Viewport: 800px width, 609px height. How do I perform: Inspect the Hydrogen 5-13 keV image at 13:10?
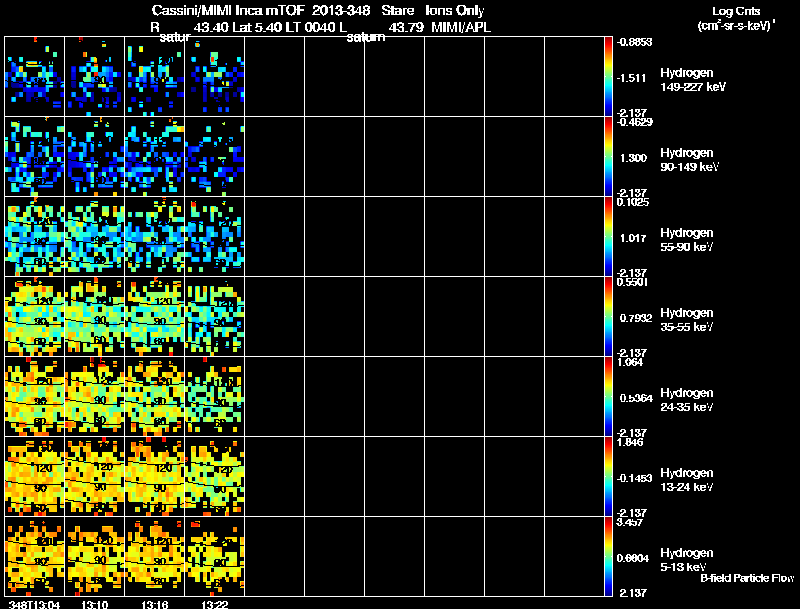coord(94,557)
